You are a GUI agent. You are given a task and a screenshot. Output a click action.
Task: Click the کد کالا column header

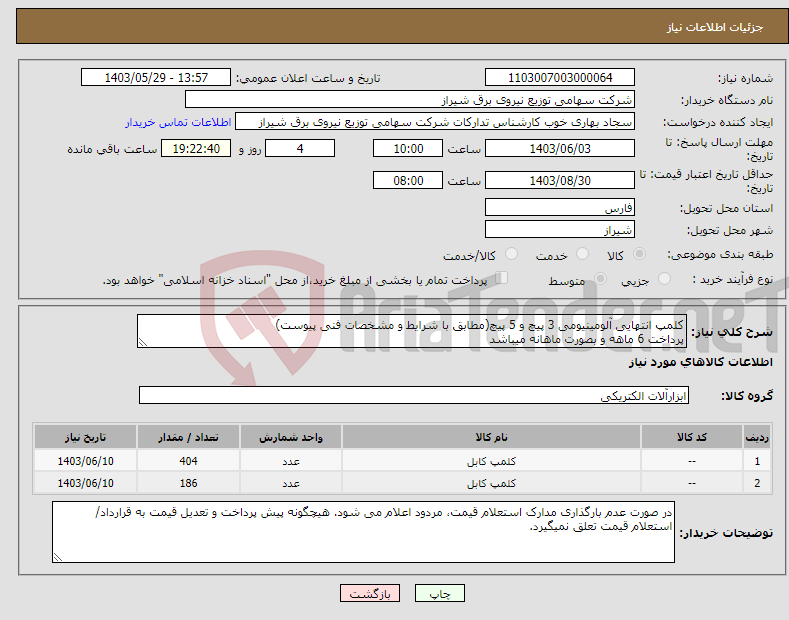point(692,437)
